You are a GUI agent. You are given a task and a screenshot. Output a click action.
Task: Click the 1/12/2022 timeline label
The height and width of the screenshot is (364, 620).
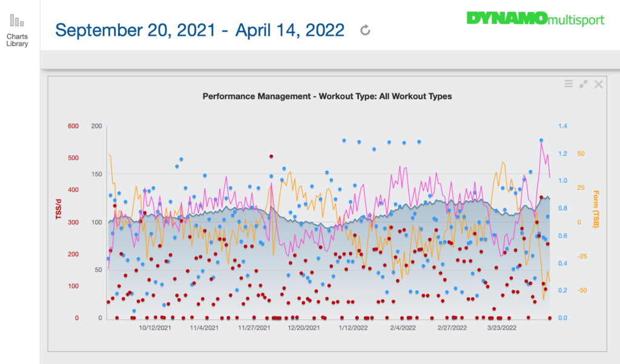coord(352,328)
